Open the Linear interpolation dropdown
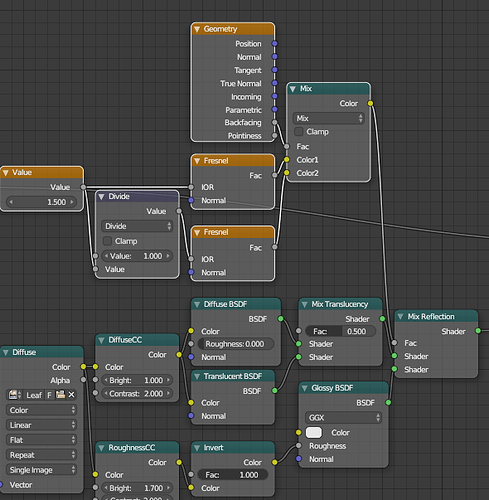489x500 pixels. tap(42, 425)
